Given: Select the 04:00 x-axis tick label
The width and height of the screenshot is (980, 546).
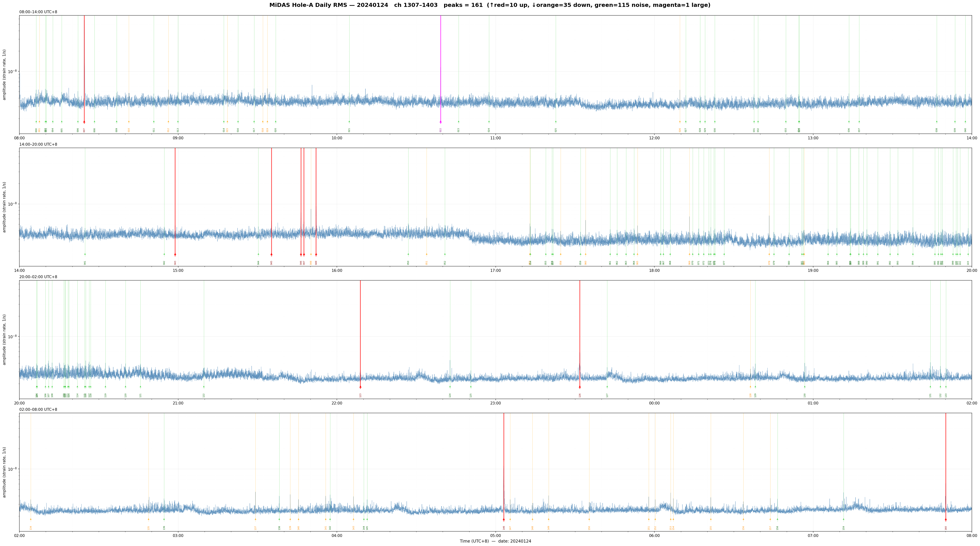Looking at the screenshot, I should click(x=337, y=536).
